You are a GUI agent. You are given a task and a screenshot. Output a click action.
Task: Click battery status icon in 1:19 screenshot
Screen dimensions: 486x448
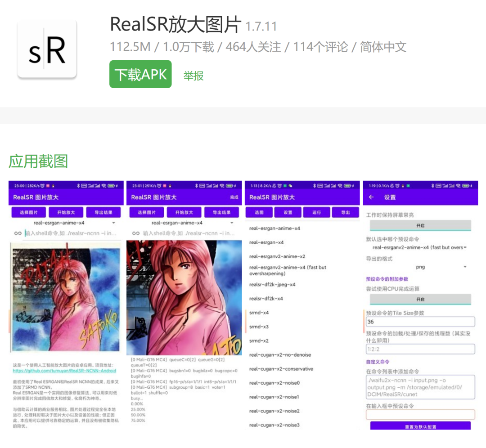[466, 186]
